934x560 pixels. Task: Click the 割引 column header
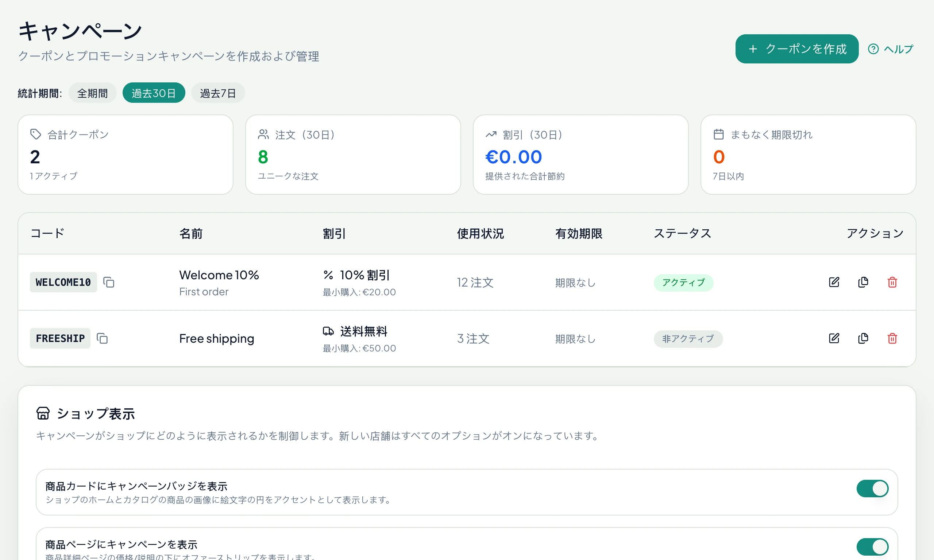334,234
